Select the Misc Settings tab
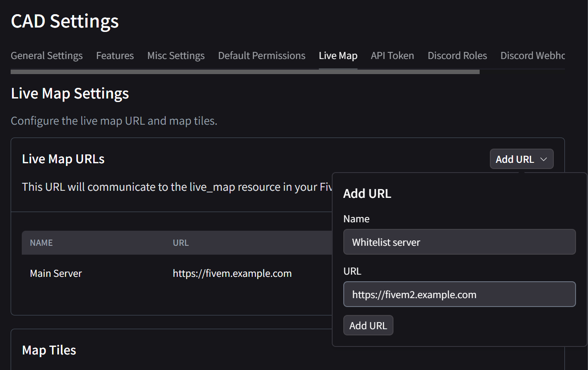The image size is (588, 370). coord(175,55)
